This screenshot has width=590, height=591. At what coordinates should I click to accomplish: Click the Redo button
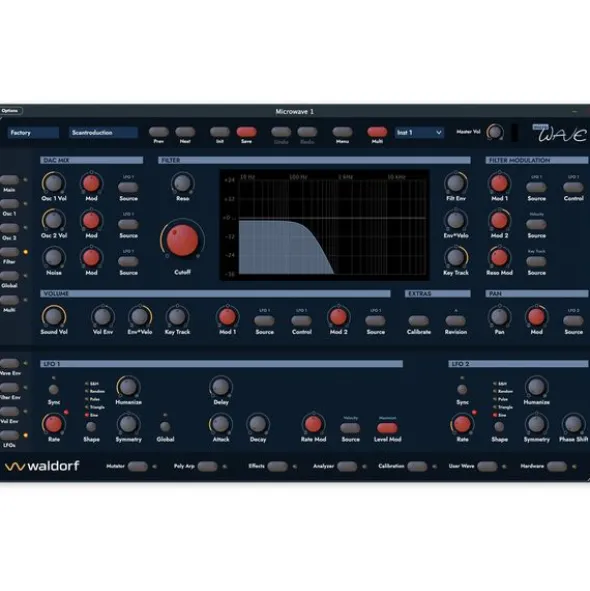tap(307, 132)
